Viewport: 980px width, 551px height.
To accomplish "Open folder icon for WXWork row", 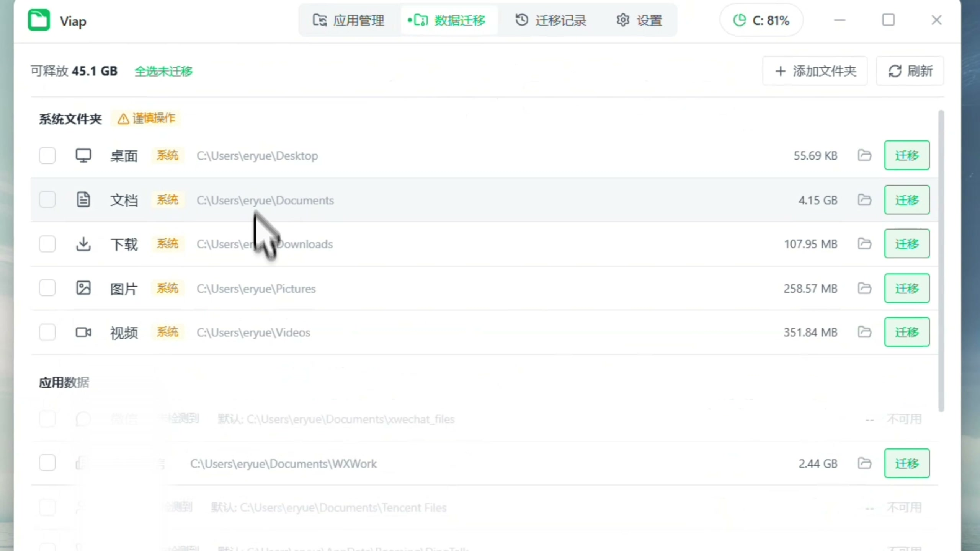I will point(864,463).
